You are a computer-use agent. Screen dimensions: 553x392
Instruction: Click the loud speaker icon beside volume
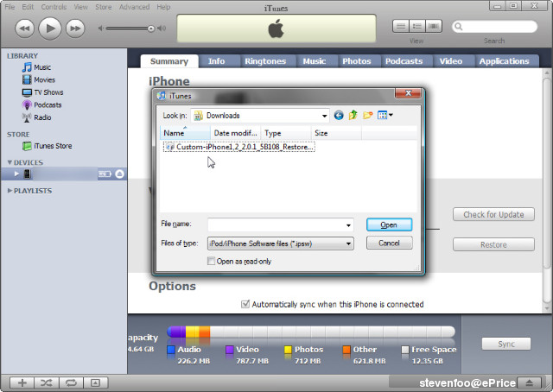pos(162,28)
